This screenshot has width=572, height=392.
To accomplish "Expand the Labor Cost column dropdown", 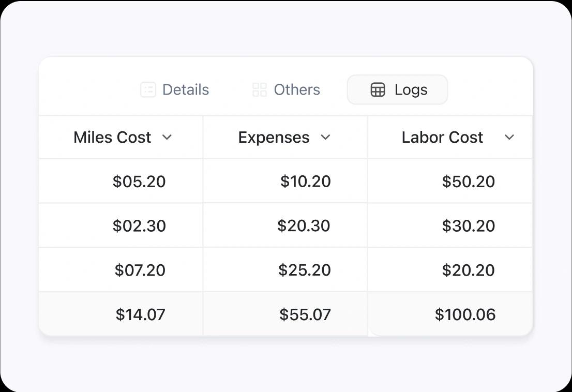I will 509,137.
